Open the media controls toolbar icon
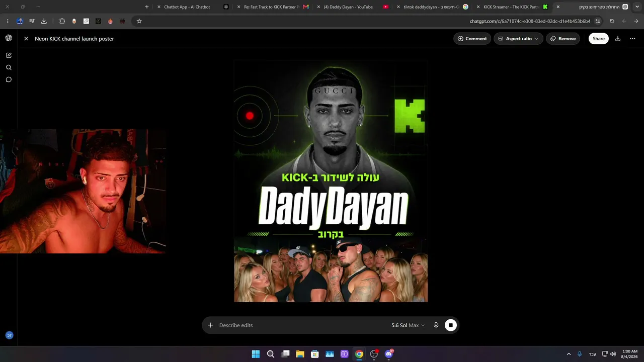The width and height of the screenshot is (644, 362). 32,21
